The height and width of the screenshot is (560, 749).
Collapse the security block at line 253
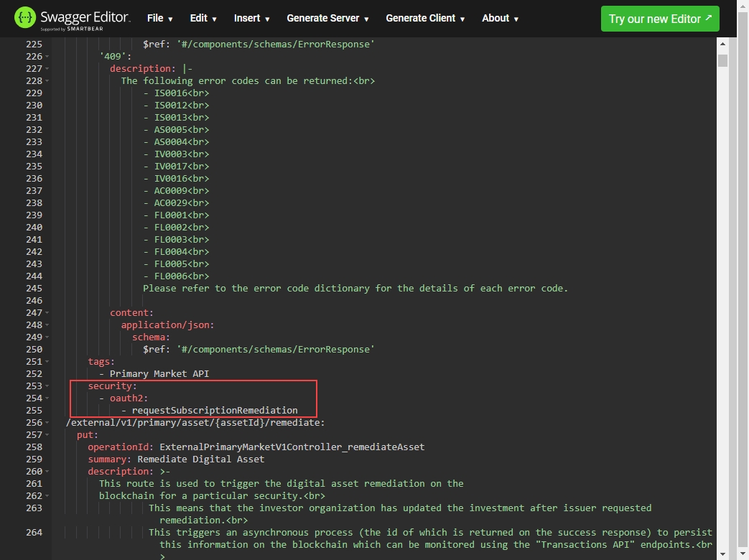[x=47, y=386]
